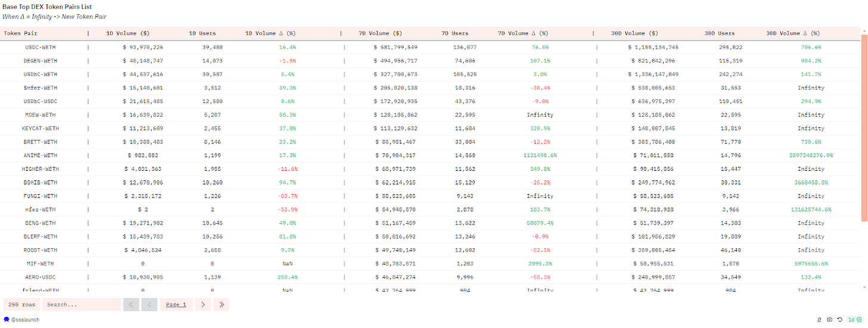Click the 250 rows count label
The width and height of the screenshot is (868, 328).
tap(22, 305)
